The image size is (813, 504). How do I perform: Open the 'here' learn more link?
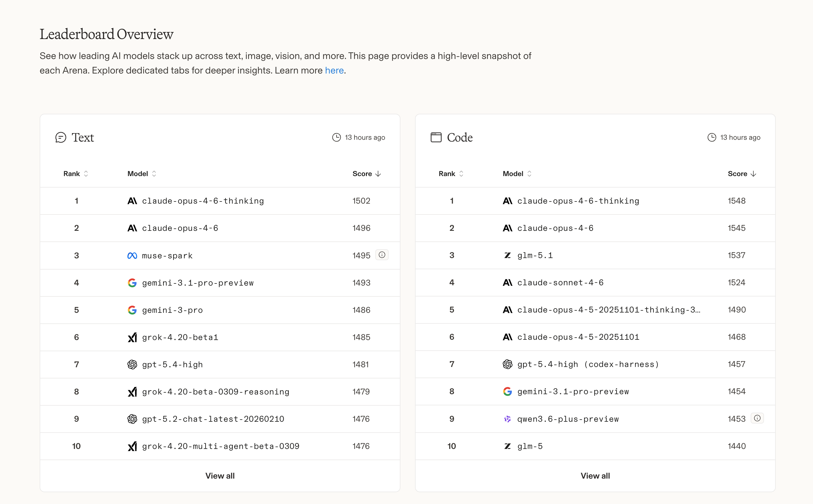(334, 70)
